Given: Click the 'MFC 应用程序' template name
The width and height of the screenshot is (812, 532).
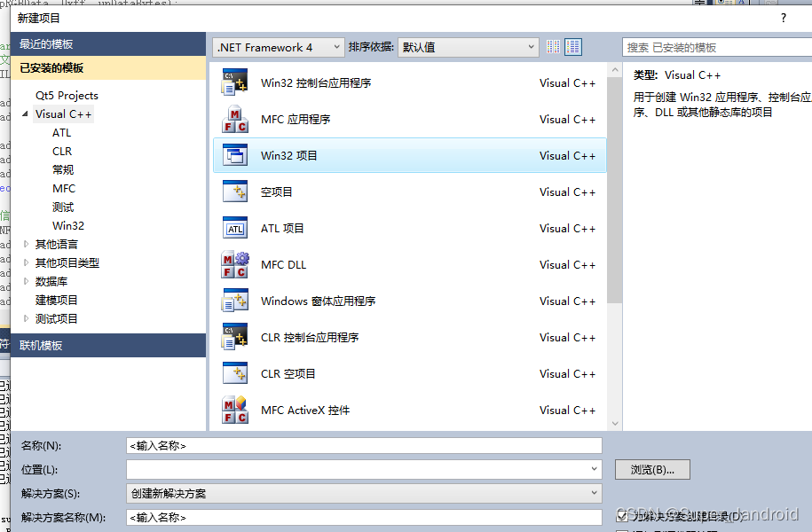Looking at the screenshot, I should 296,119.
